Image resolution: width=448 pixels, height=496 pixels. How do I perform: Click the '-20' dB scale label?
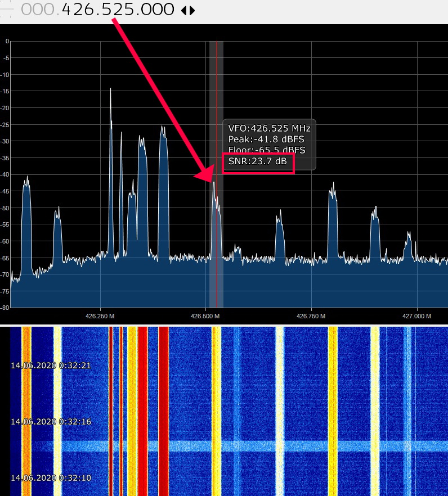pyautogui.click(x=5, y=108)
